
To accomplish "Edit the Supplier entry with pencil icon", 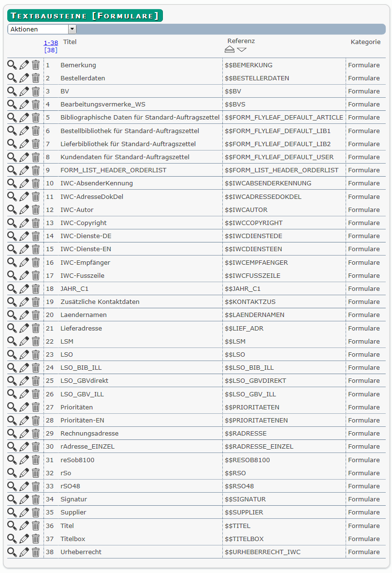I will click(x=24, y=513).
